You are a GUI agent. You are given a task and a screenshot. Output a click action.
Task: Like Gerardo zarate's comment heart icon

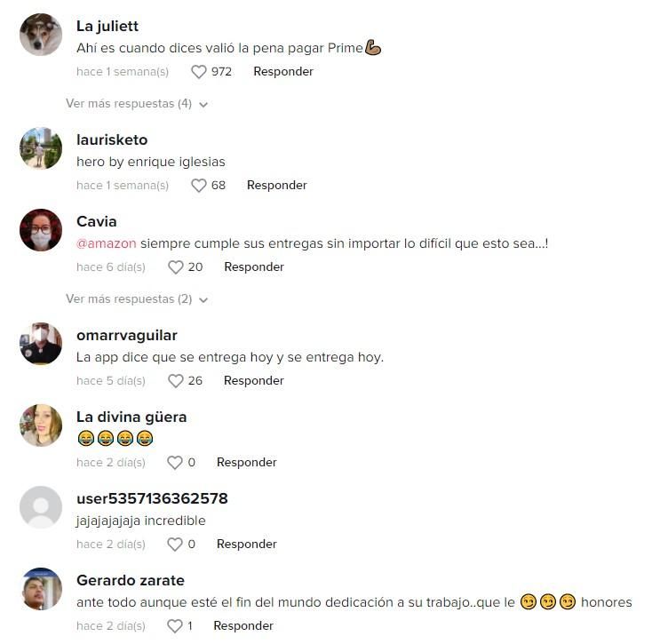click(x=175, y=626)
